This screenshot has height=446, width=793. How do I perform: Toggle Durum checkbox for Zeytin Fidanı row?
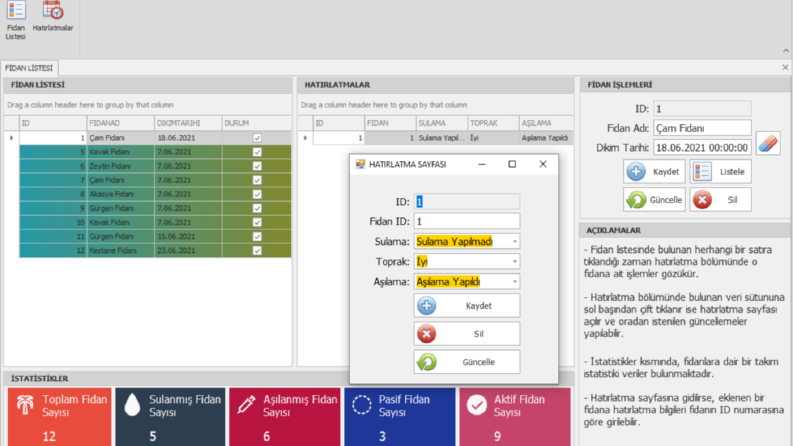[257, 166]
